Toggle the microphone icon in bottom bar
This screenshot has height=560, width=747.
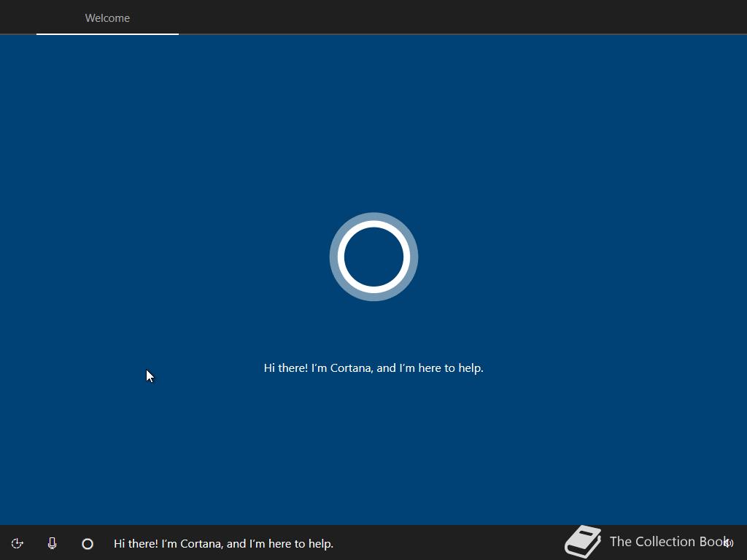(52, 543)
